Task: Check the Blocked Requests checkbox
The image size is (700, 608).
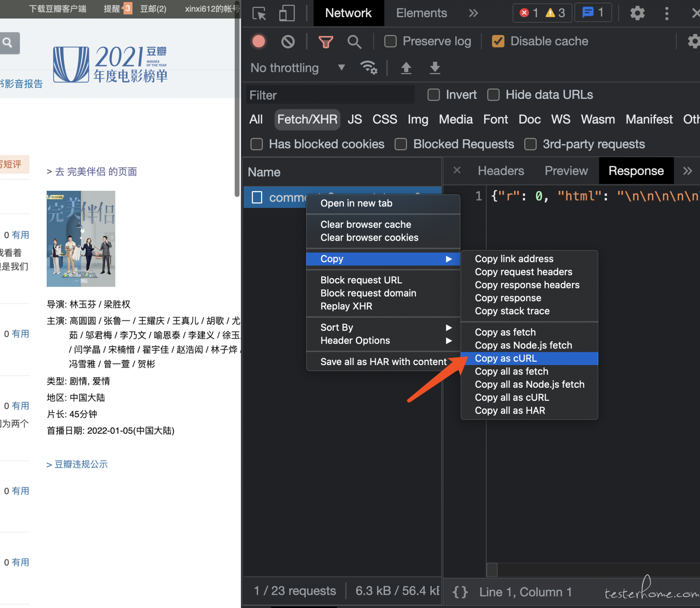Action: point(401,144)
